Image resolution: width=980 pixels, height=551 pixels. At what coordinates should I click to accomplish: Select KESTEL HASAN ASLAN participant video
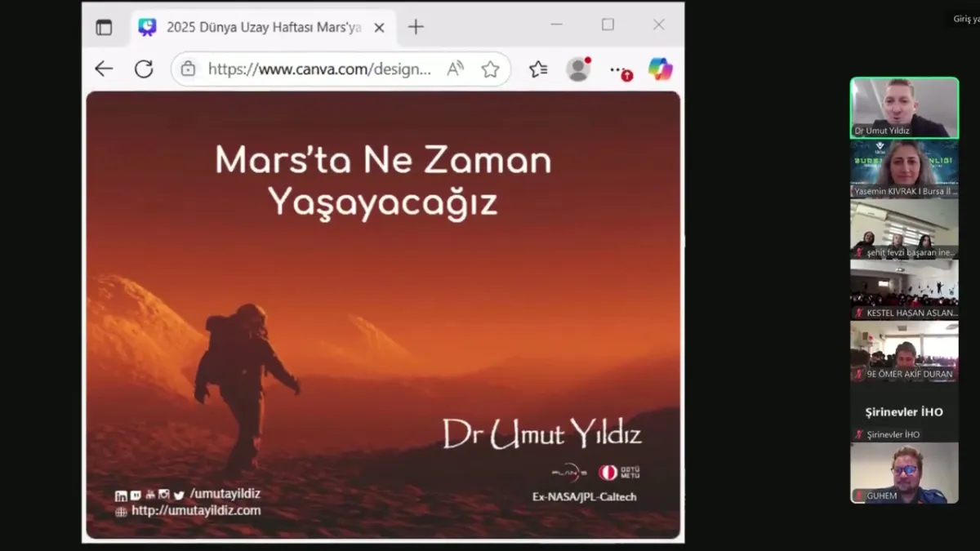904,290
